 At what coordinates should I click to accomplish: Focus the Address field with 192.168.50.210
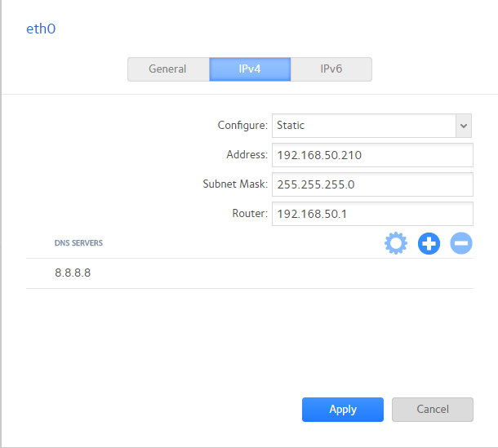coord(372,155)
